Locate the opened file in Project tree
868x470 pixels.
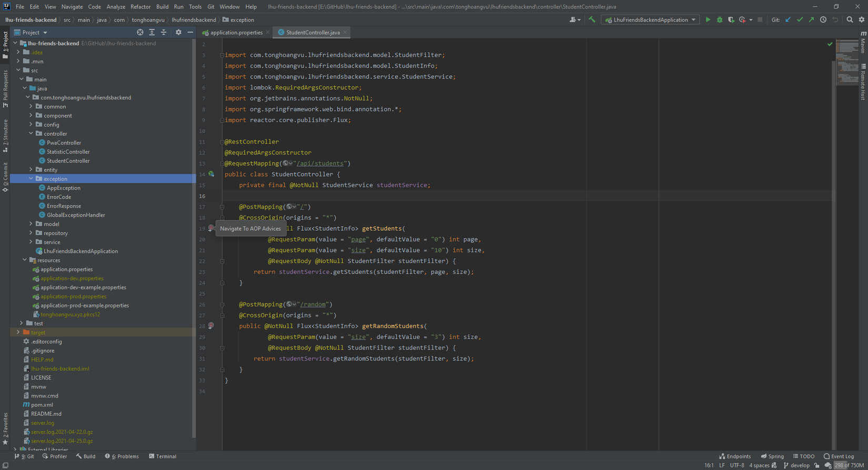(140, 33)
